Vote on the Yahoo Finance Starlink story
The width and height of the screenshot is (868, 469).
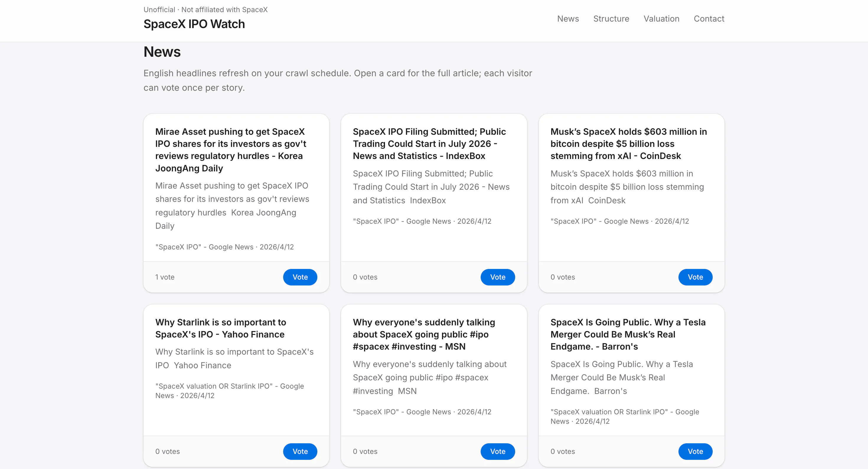point(300,451)
